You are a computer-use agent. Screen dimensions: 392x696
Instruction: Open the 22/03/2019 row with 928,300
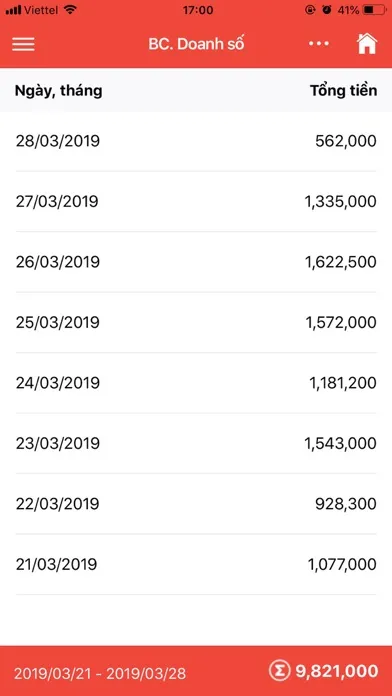coord(196,504)
